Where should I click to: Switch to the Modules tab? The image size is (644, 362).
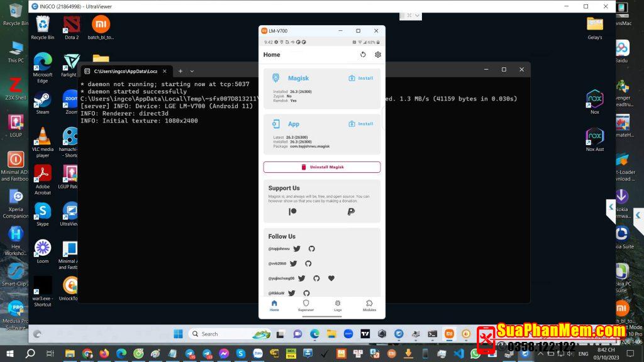point(369,305)
